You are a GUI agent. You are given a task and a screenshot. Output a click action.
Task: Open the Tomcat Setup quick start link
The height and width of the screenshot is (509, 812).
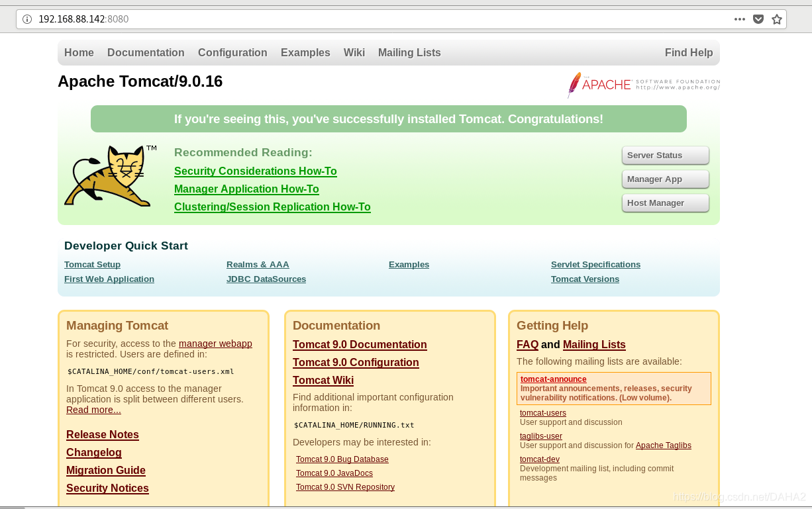(x=92, y=264)
